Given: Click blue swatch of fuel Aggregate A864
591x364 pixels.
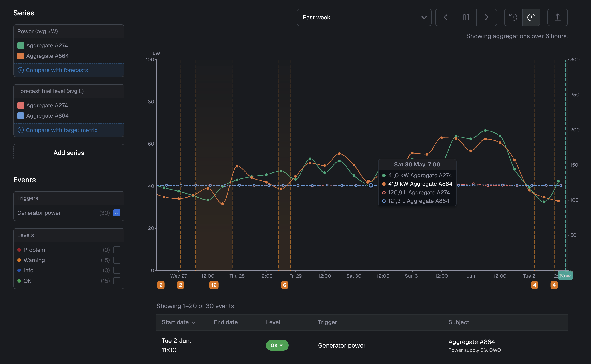Looking at the screenshot, I should [x=21, y=116].
